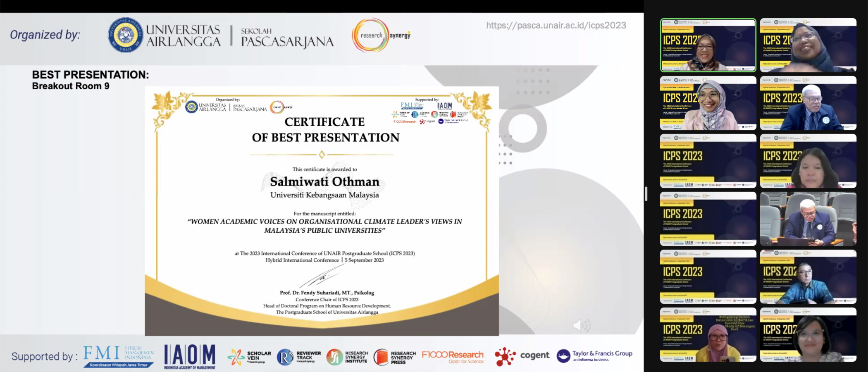The width and height of the screenshot is (868, 372).
Task: Select video of smiling woman in dark hijab
Action: (x=808, y=45)
